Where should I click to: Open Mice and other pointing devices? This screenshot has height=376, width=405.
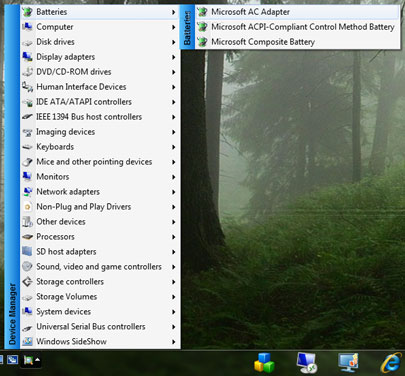(x=100, y=162)
